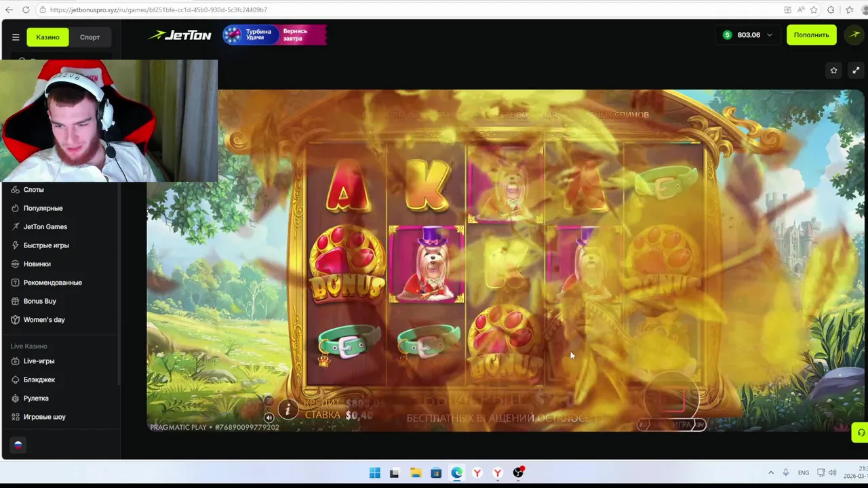Open the profile avatar icon

(854, 35)
